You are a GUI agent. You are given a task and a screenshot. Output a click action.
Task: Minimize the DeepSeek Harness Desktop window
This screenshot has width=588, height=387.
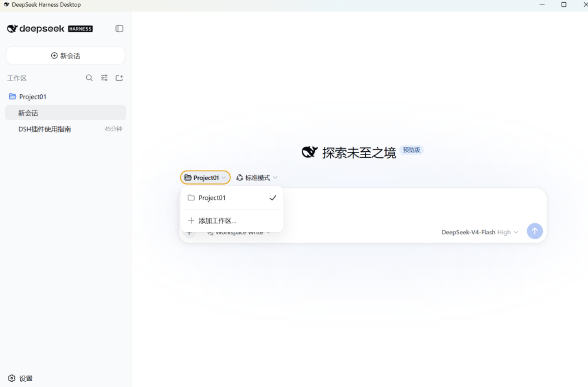(542, 4)
